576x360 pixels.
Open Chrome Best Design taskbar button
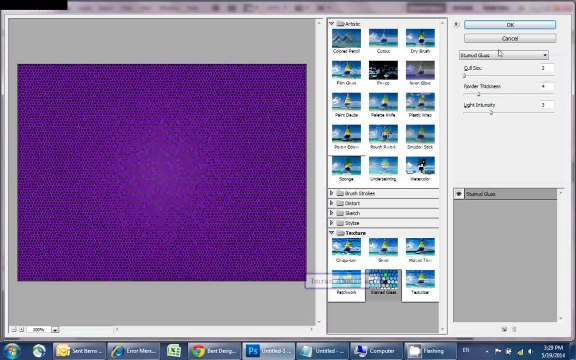[x=214, y=351]
